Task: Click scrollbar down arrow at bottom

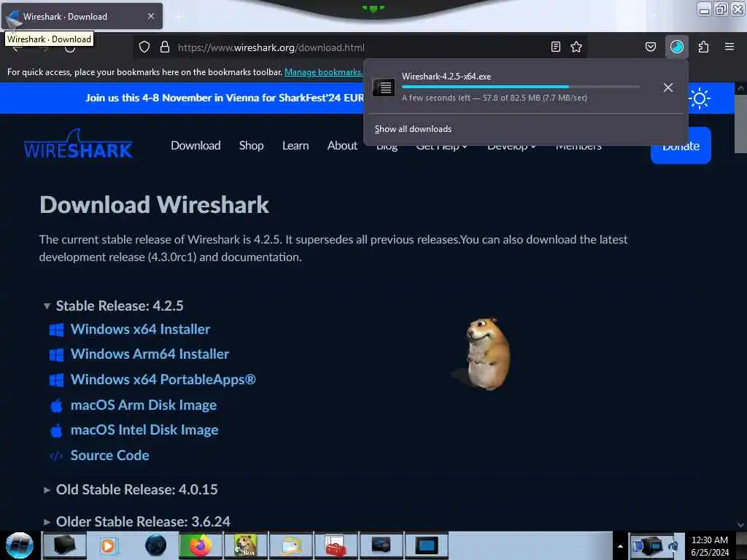Action: 740,524
